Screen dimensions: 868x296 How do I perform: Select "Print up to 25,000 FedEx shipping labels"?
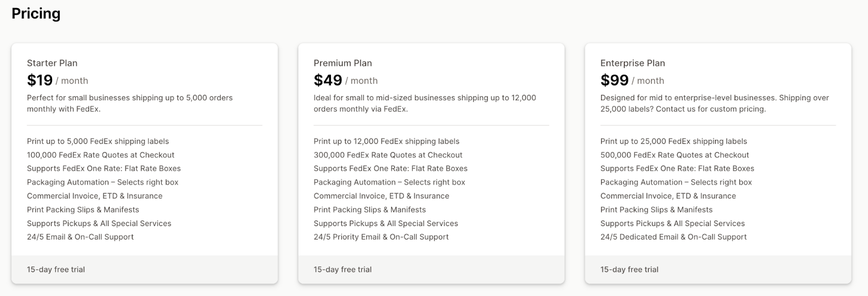tap(673, 141)
